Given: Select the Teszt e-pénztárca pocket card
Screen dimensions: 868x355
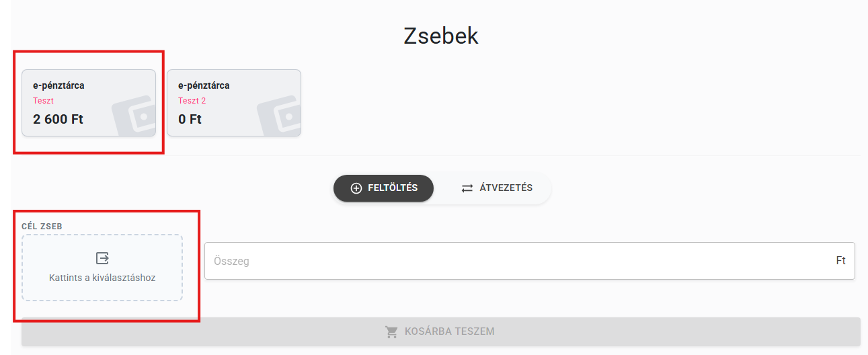Looking at the screenshot, I should (89, 103).
